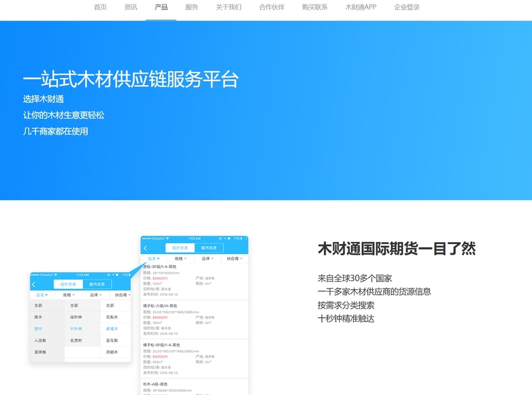Open the listing dated 2018-06-15
This screenshot has width=532, height=395.
194,281
